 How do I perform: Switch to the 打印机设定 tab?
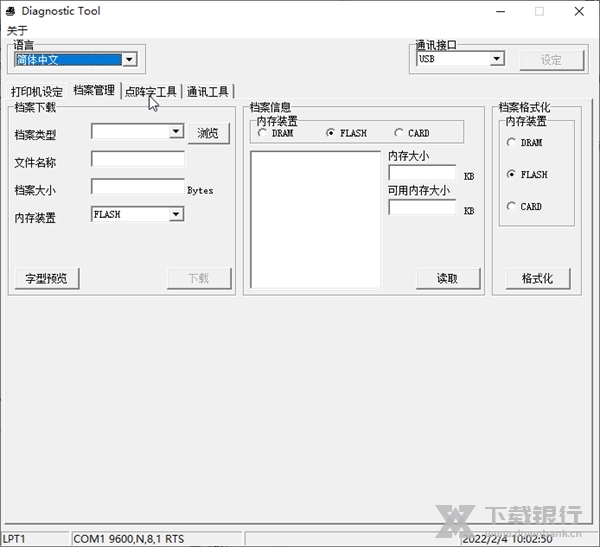(37, 92)
